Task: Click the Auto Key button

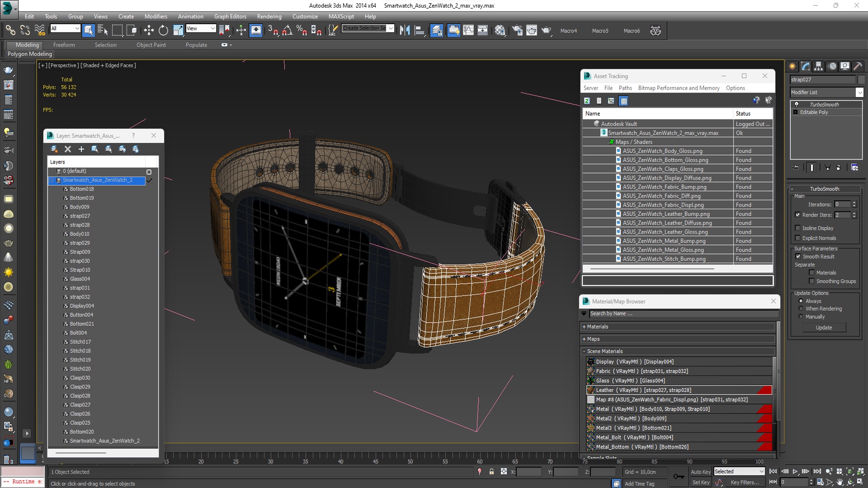Action: (x=700, y=472)
